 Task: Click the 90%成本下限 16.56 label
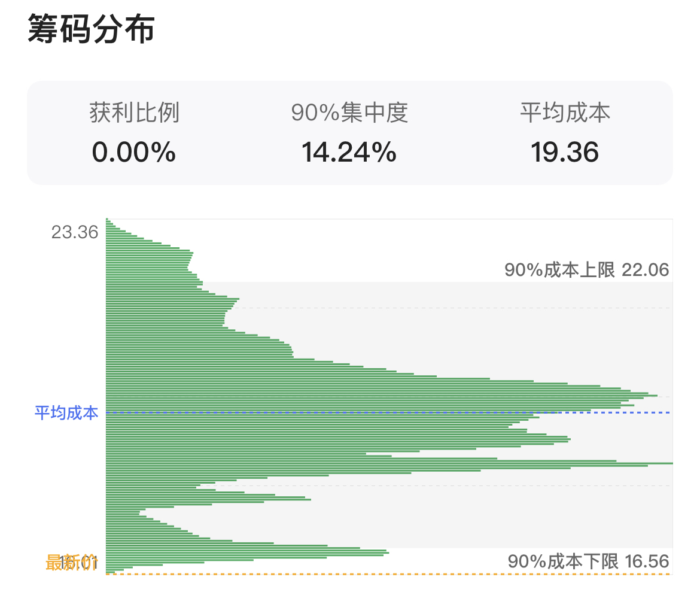588,561
